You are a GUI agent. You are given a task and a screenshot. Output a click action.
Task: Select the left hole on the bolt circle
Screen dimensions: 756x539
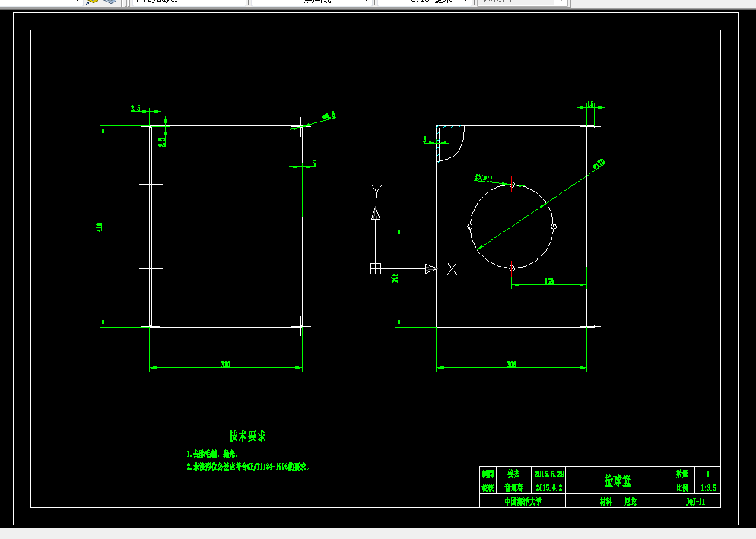click(x=470, y=226)
